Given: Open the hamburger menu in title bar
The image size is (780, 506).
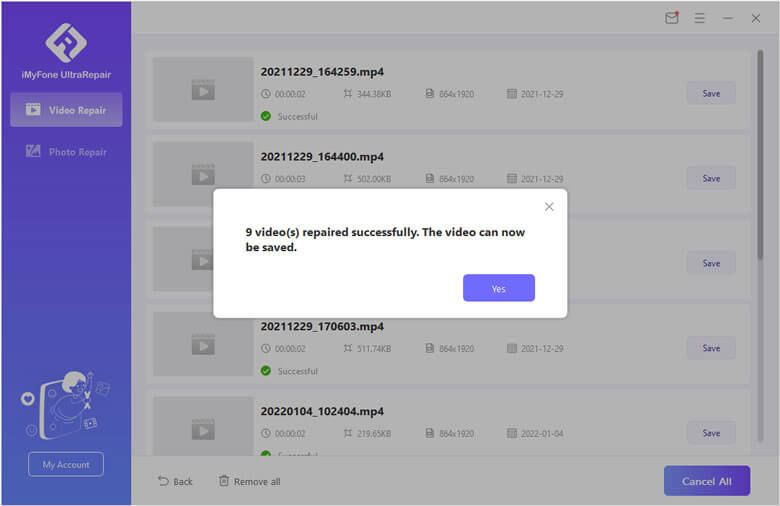Looking at the screenshot, I should tap(700, 18).
